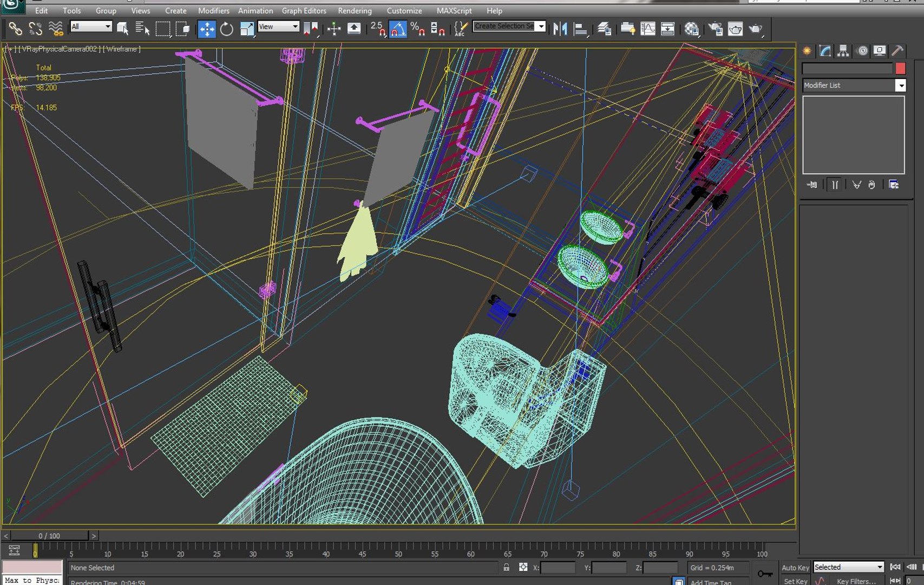
Task: Open Material Editor icon
Action: [692, 29]
